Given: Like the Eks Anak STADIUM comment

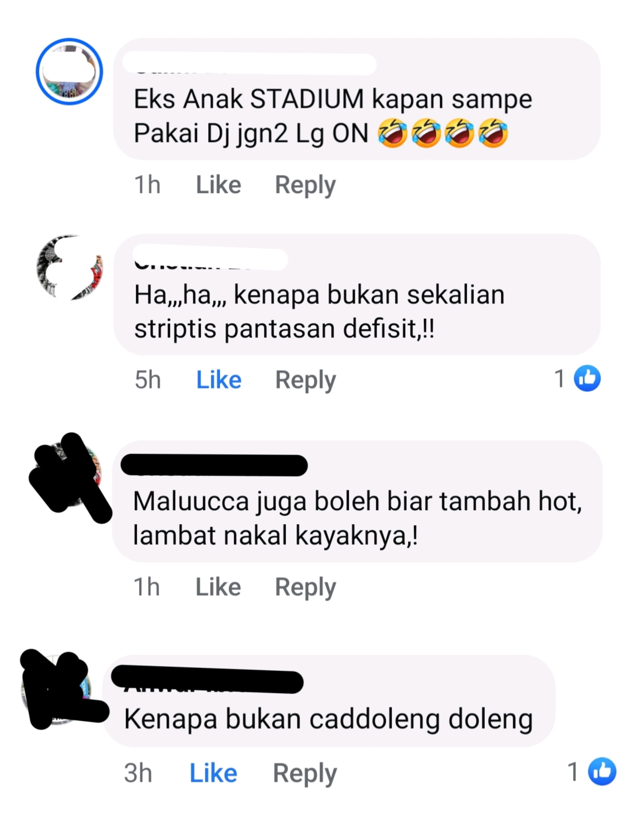Looking at the screenshot, I should click(218, 185).
